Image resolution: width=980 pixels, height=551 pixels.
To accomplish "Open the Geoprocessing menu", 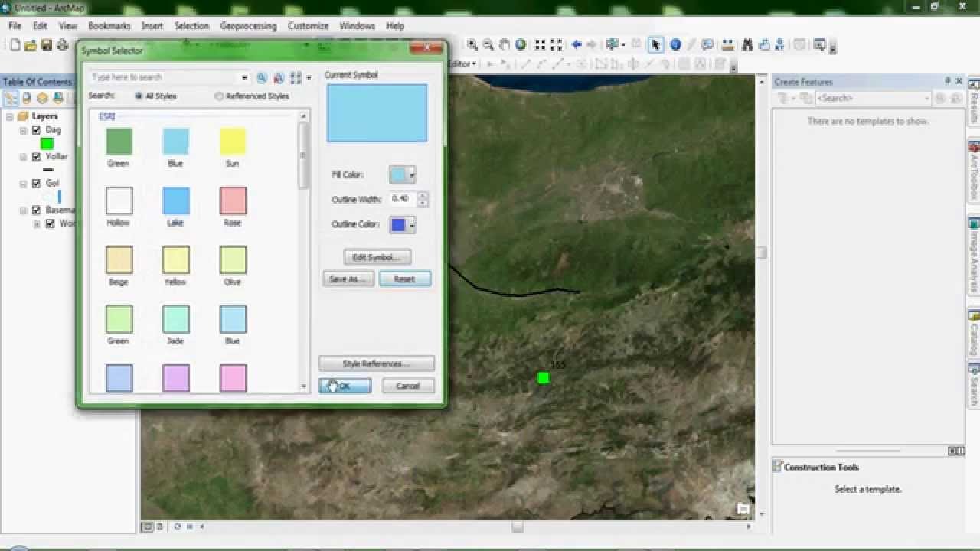I will click(x=248, y=26).
